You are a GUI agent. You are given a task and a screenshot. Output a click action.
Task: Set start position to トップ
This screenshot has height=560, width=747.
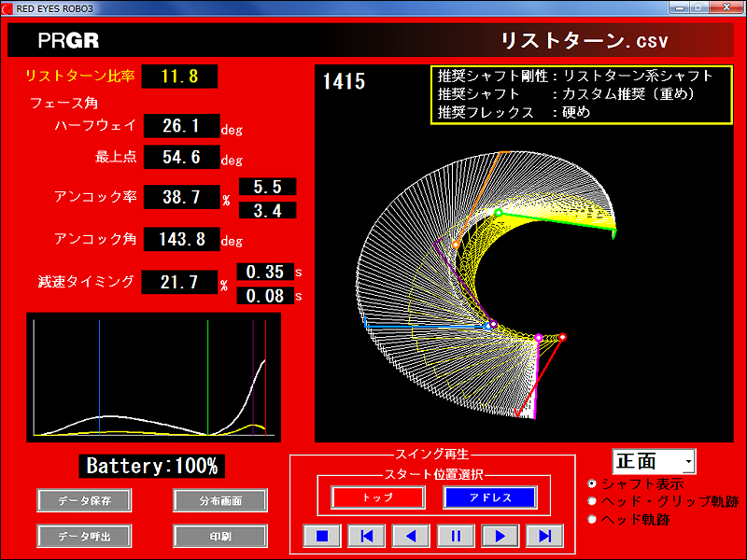click(x=377, y=497)
